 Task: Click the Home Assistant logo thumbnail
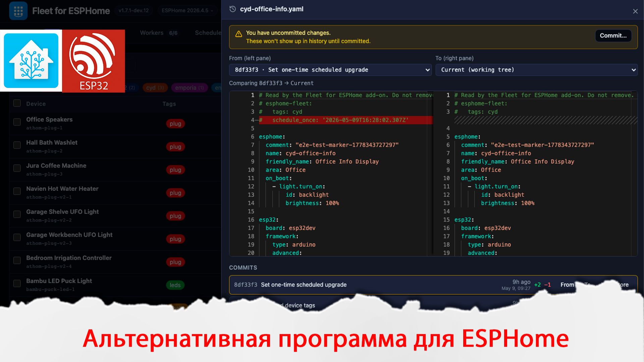[31, 61]
